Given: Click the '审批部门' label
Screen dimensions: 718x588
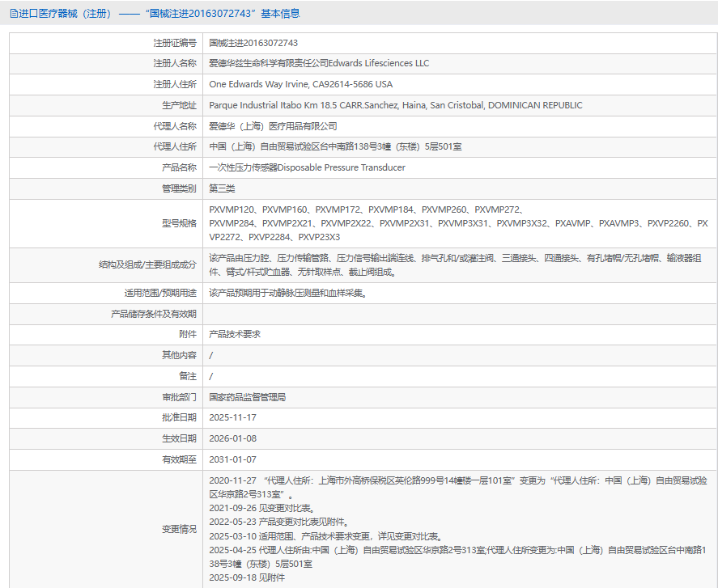Looking at the screenshot, I should pos(179,397).
